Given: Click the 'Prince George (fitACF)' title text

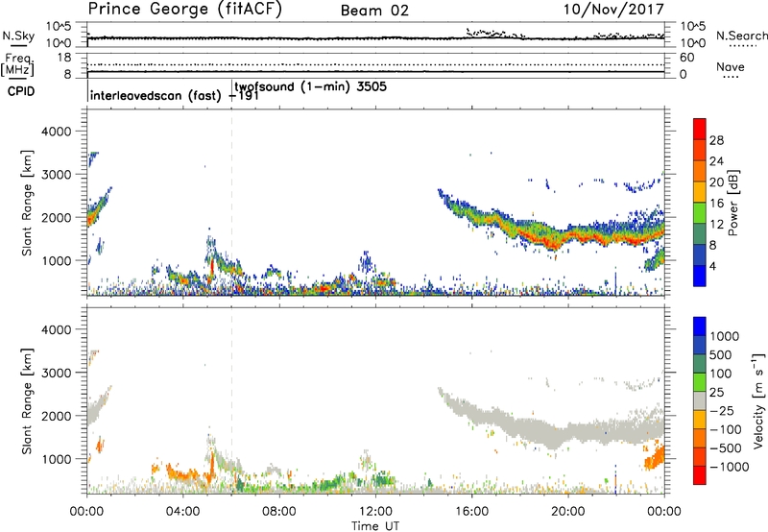Looking at the screenshot, I should click(x=185, y=9).
